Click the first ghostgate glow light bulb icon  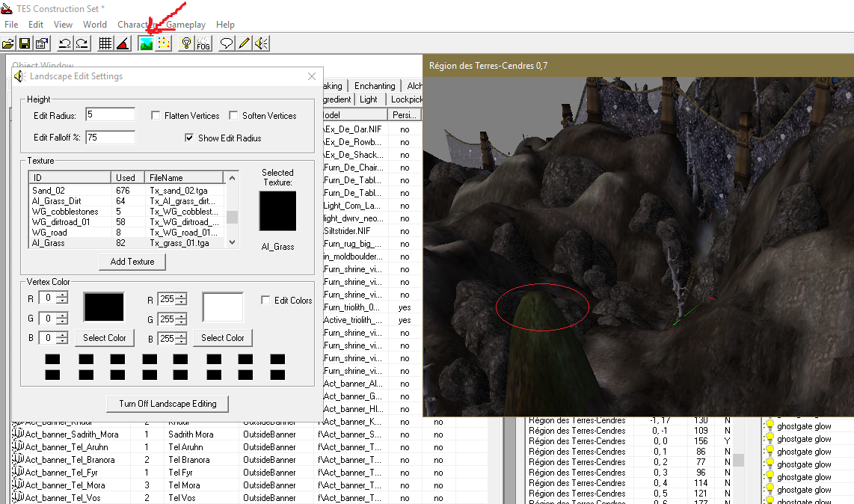click(x=769, y=425)
